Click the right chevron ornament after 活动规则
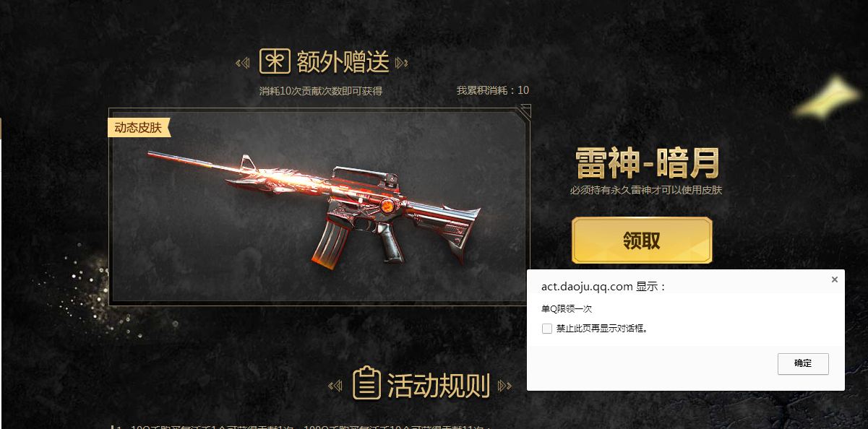The height and width of the screenshot is (429, 868). point(504,386)
